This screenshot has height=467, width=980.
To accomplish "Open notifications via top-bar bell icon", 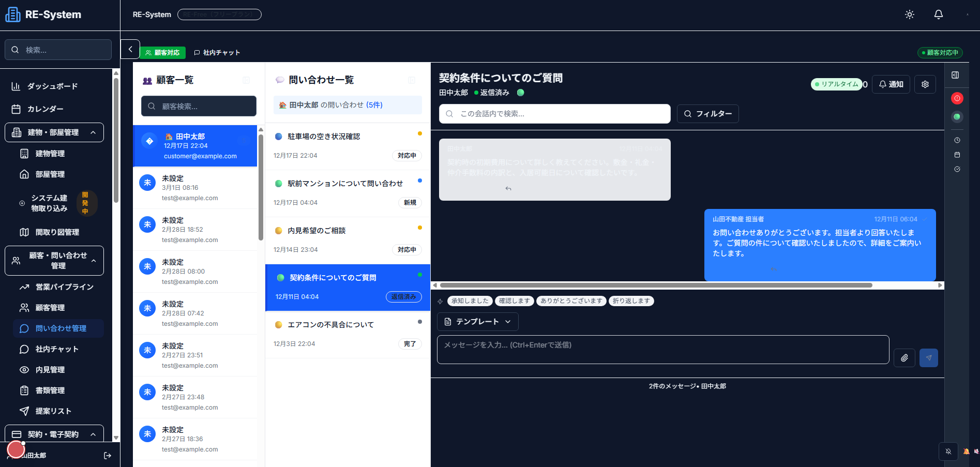I will (939, 14).
